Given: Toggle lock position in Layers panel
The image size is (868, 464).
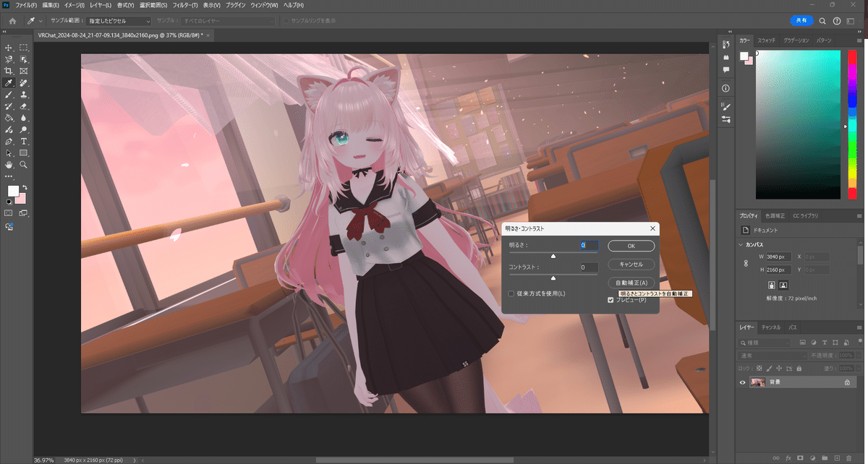Looking at the screenshot, I should point(778,368).
